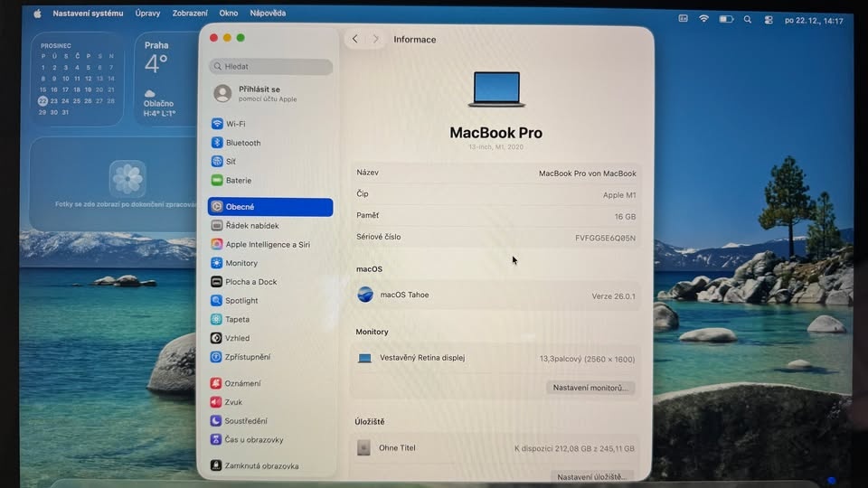
Task: Open the Nastavení systému menu
Action: click(x=88, y=14)
